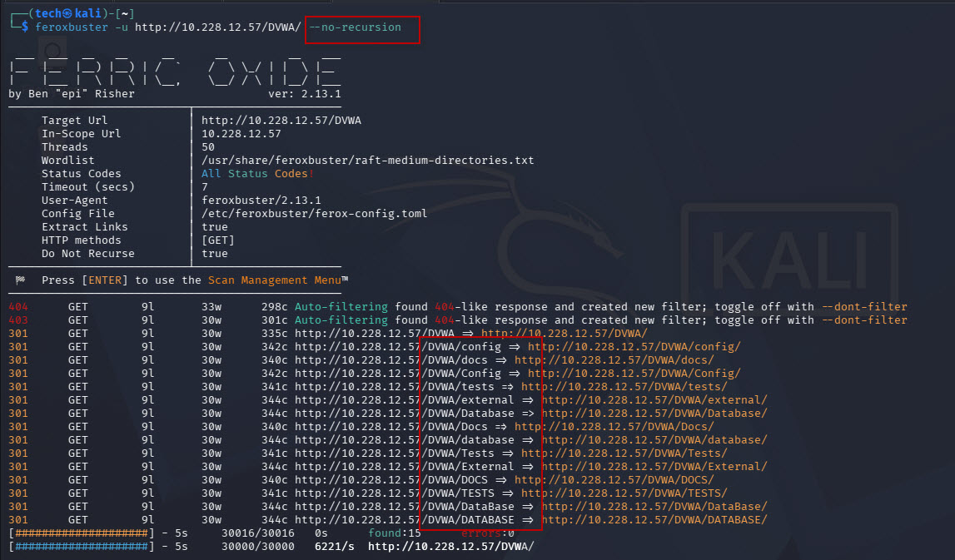This screenshot has width=955, height=560.
Task: Click the author line by Ben "epi" Risher
Action: (72, 94)
